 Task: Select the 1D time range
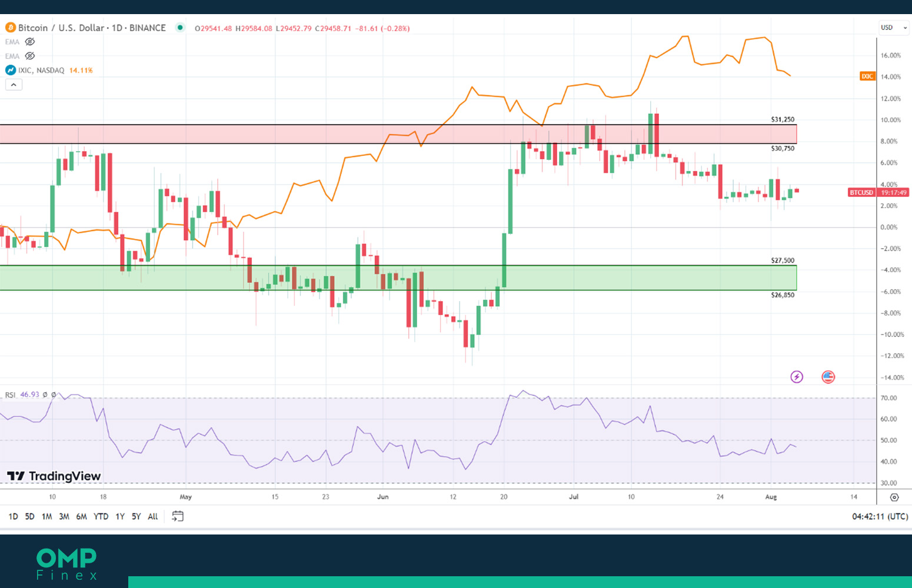[x=13, y=517]
